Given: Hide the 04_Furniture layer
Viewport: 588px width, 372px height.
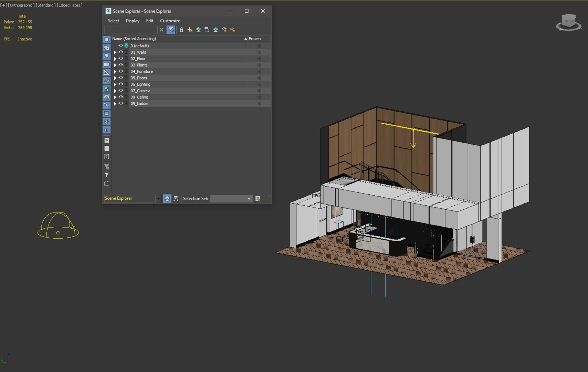Looking at the screenshot, I should 121,71.
